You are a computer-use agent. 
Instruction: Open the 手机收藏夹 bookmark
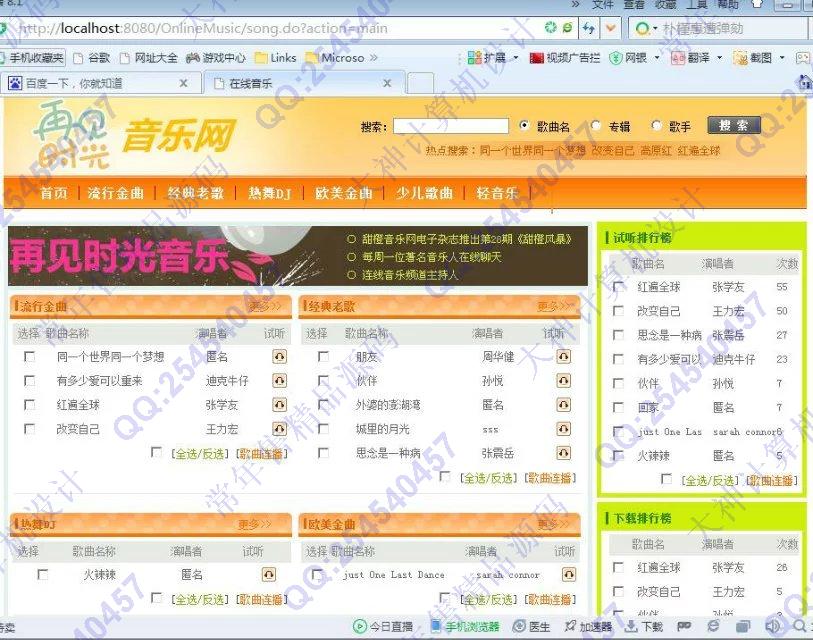coord(32,58)
